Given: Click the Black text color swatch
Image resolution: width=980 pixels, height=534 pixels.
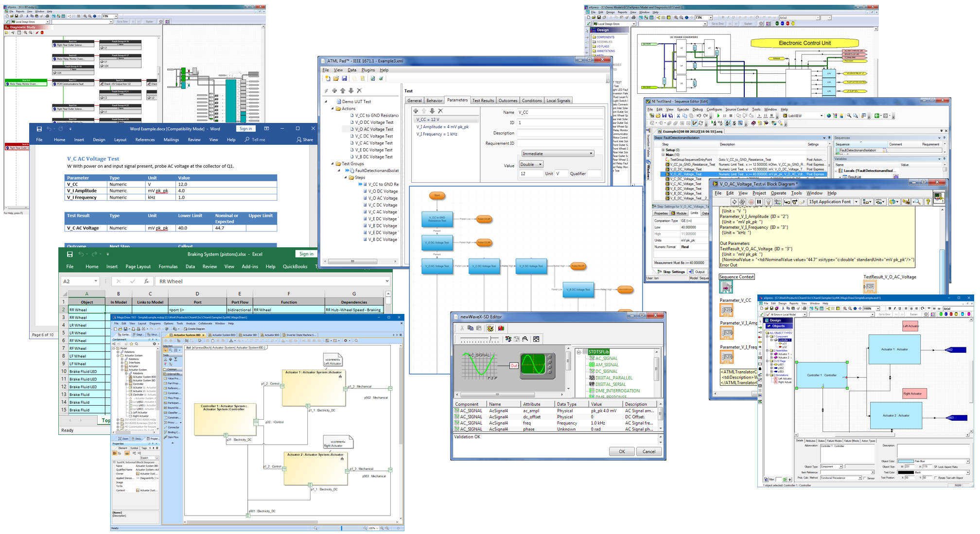Looking at the screenshot, I should click(905, 472).
